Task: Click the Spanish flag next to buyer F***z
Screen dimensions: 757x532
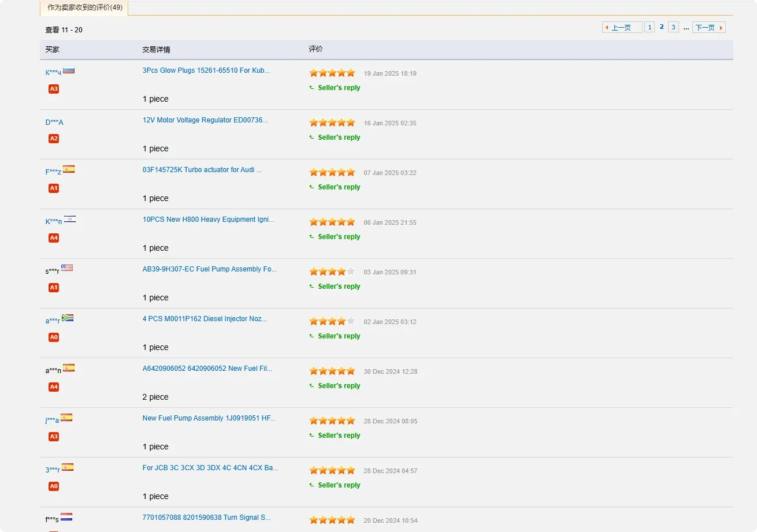Action: pos(69,169)
